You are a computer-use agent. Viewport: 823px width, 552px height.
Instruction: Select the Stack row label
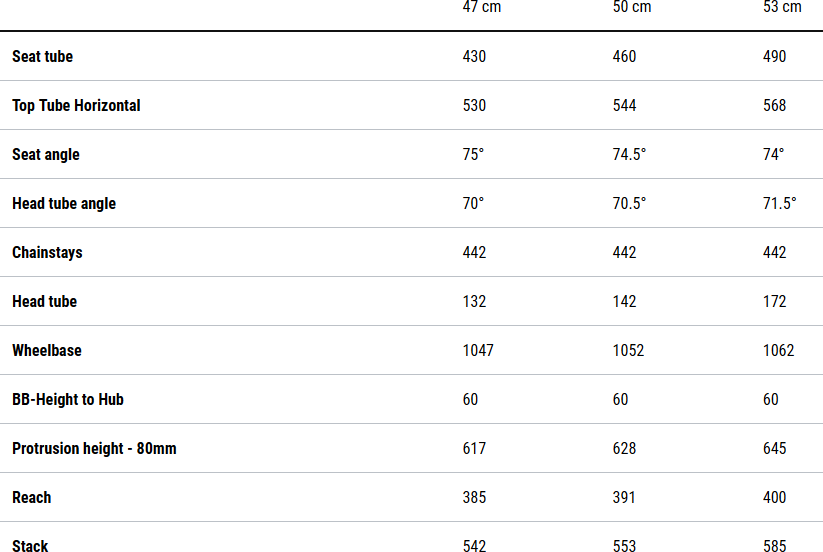tap(30, 546)
